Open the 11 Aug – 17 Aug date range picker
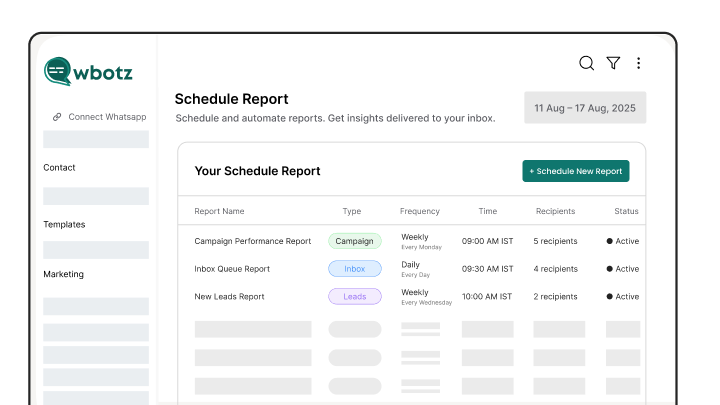This screenshot has height=405, width=720. tap(585, 107)
